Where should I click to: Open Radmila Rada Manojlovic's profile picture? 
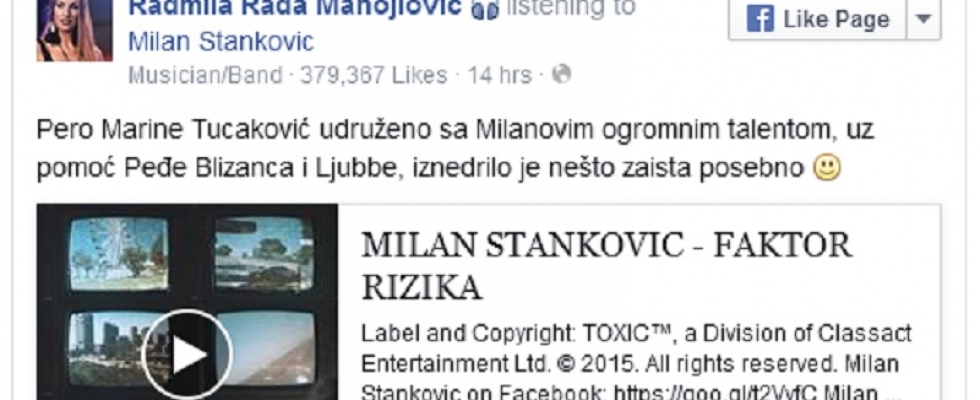(74, 30)
